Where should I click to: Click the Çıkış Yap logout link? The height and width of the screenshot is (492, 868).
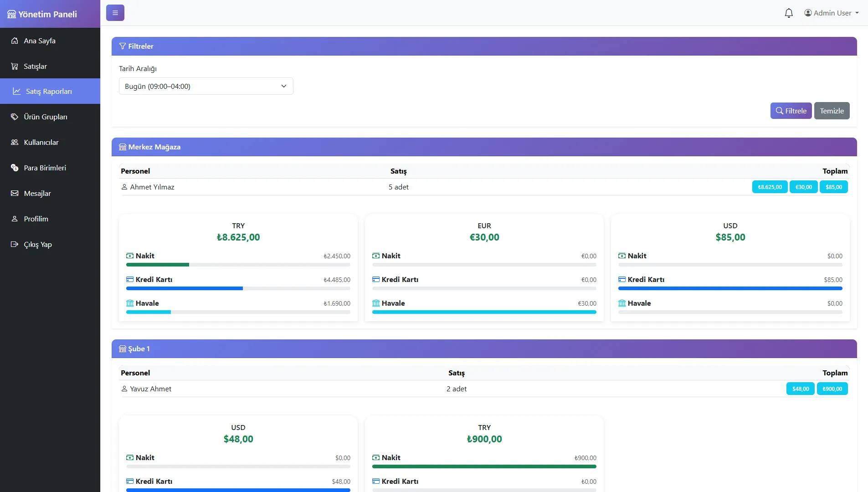[x=50, y=244]
